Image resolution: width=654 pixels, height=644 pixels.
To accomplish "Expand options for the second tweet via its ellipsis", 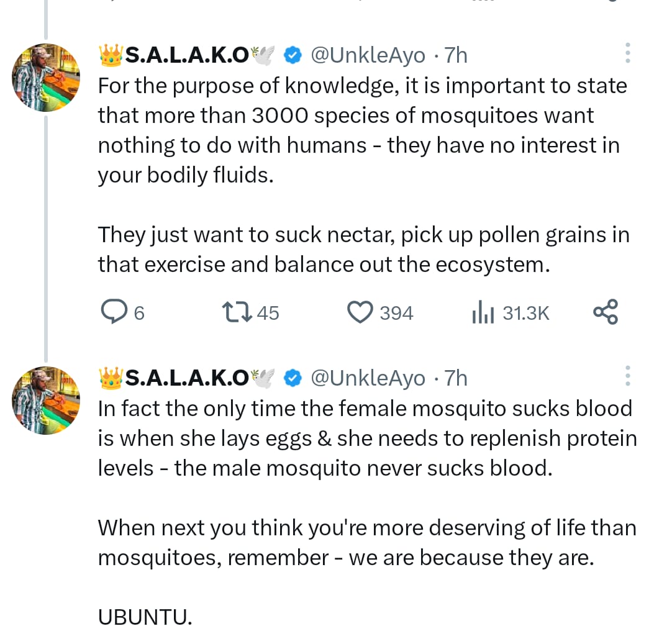I will [x=627, y=377].
